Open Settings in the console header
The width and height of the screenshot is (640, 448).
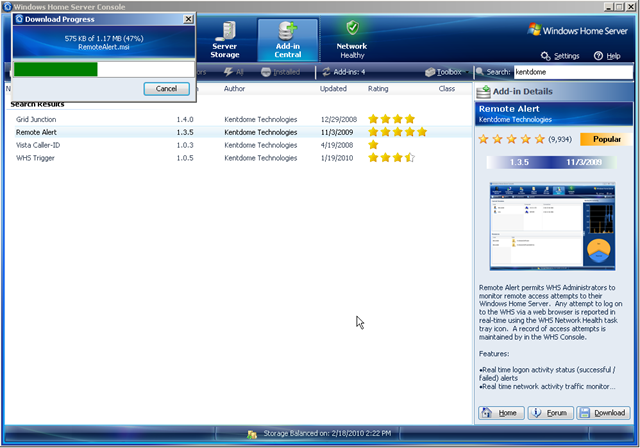(560, 56)
